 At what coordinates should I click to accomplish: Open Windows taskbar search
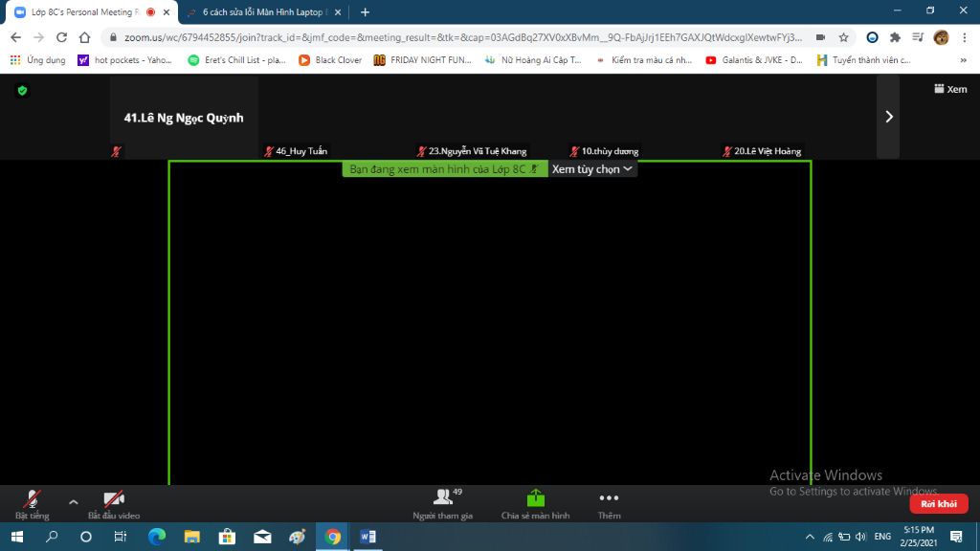(x=52, y=537)
